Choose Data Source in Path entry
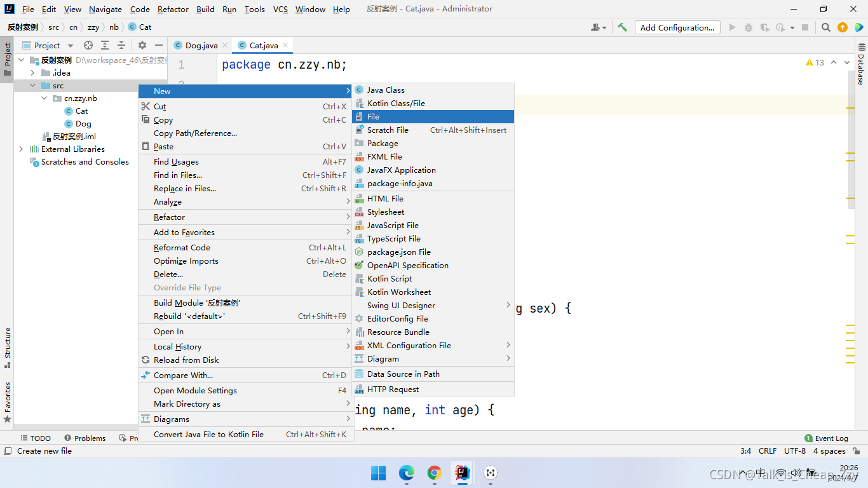The height and width of the screenshot is (488, 868). pyautogui.click(x=433, y=374)
